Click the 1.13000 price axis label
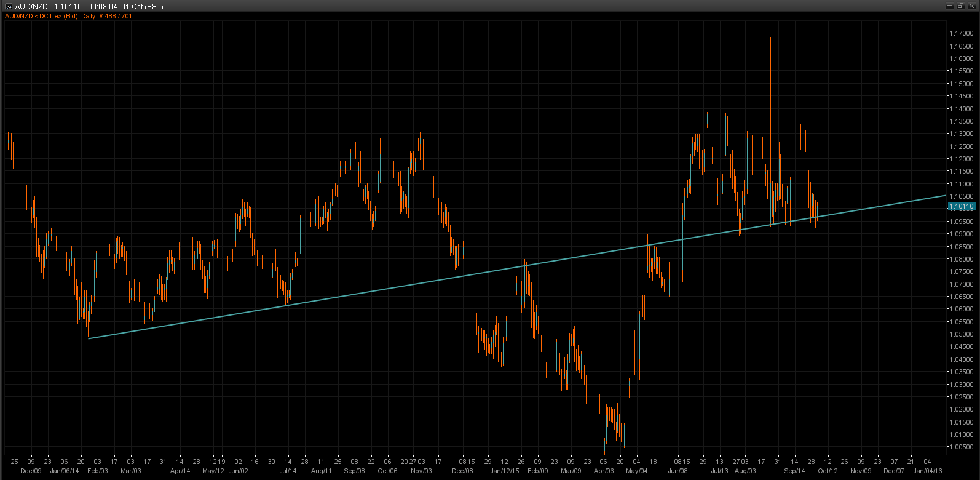The width and height of the screenshot is (980, 480). point(962,134)
